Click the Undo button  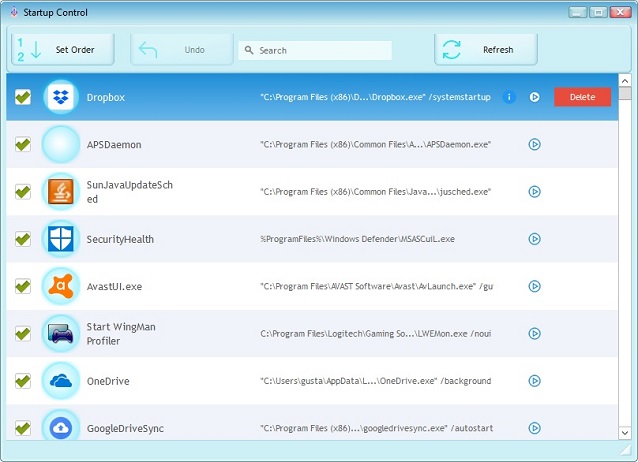tap(182, 50)
